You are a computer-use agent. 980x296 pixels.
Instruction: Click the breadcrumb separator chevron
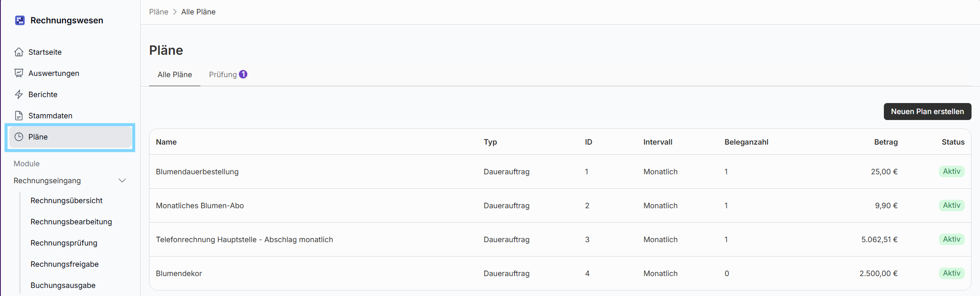point(174,12)
